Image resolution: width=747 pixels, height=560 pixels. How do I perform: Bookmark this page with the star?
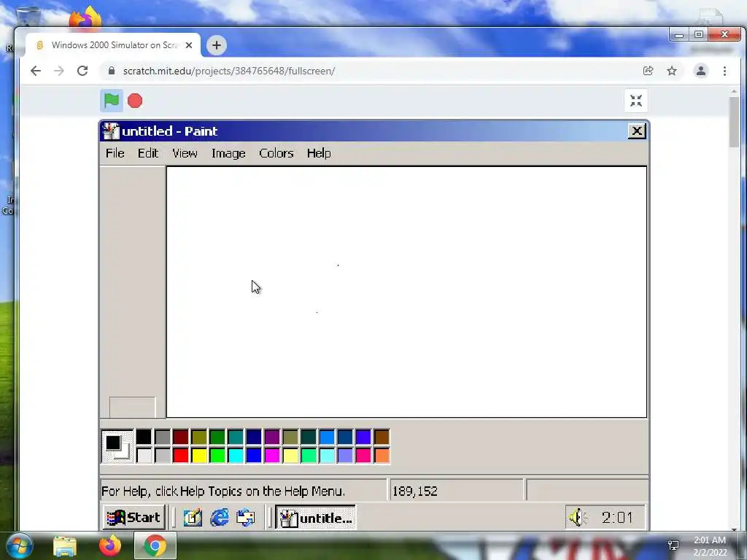pyautogui.click(x=672, y=71)
